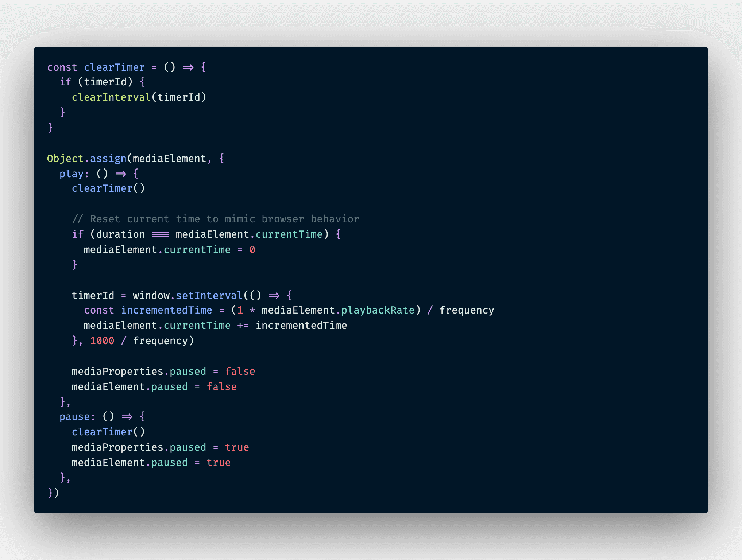Click false on mediaProperties.paused line
Screen dimensions: 742x560
coord(240,371)
